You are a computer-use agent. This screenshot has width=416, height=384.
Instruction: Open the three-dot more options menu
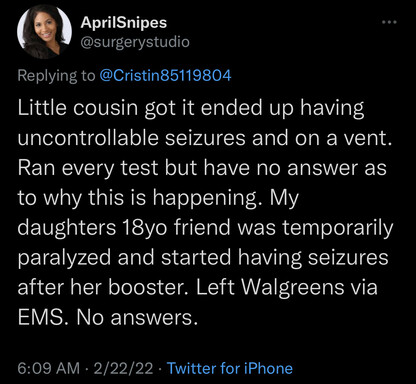[389, 22]
